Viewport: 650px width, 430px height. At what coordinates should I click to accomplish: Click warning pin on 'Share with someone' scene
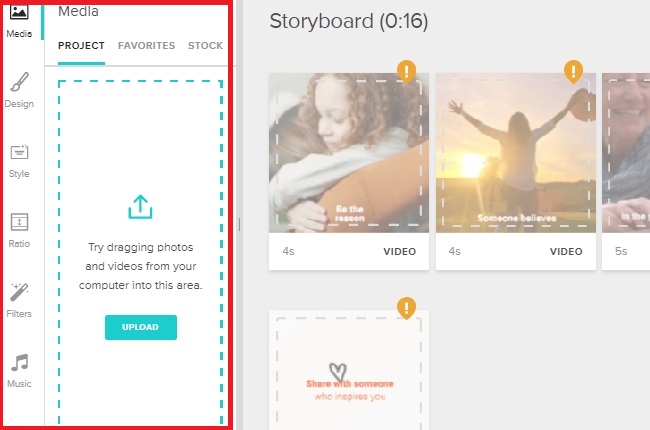405,307
